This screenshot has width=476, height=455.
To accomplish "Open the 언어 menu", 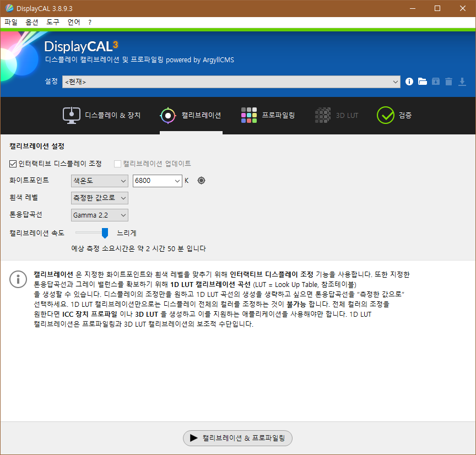I will pyautogui.click(x=74, y=22).
